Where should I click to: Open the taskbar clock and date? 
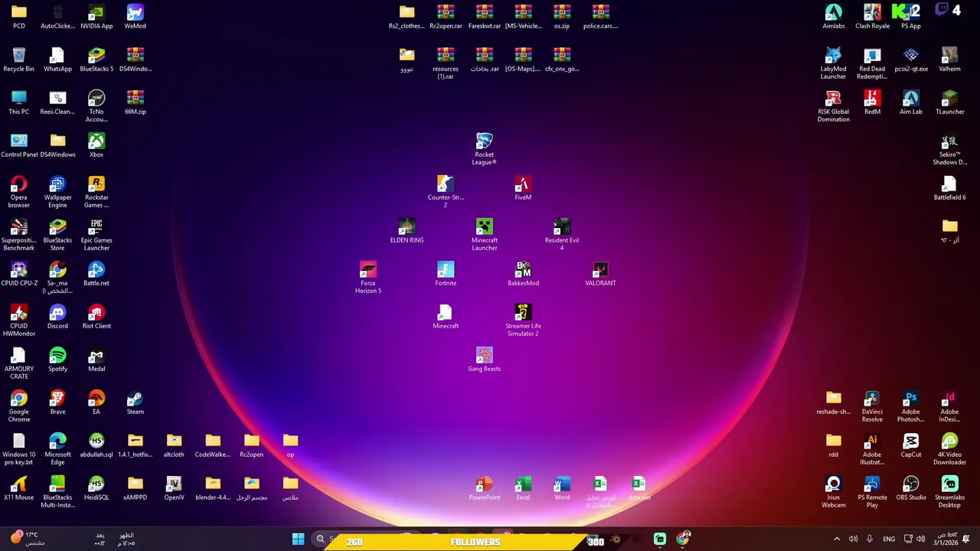947,539
